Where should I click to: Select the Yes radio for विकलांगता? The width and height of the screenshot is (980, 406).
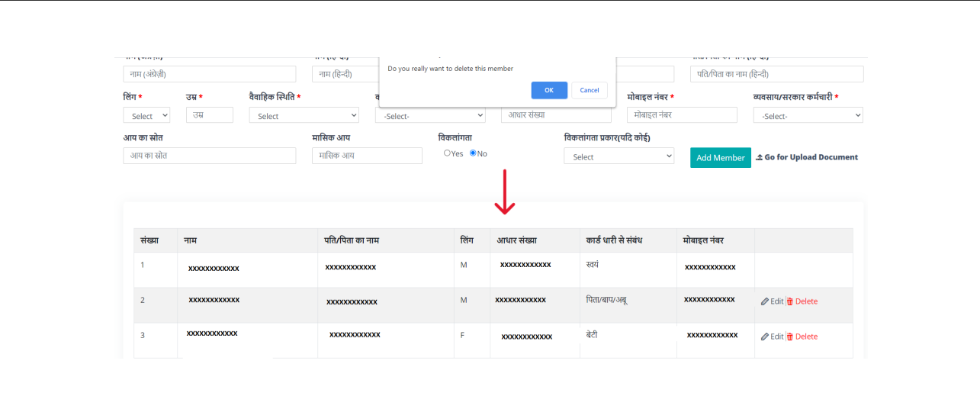448,153
